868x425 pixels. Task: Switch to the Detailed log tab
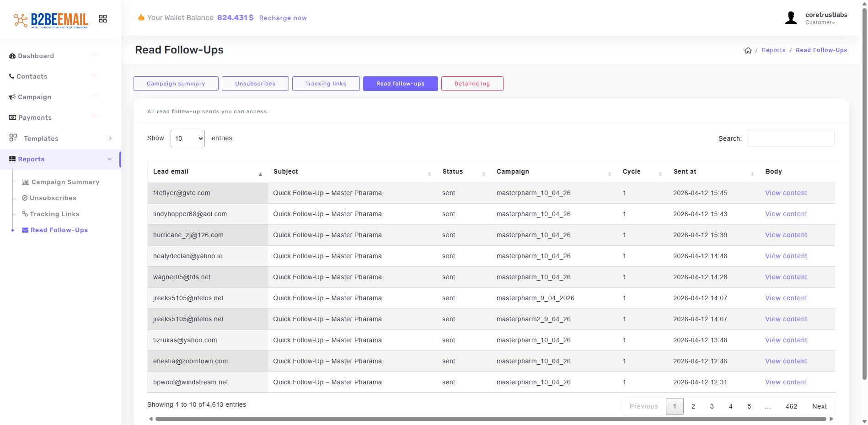[472, 84]
